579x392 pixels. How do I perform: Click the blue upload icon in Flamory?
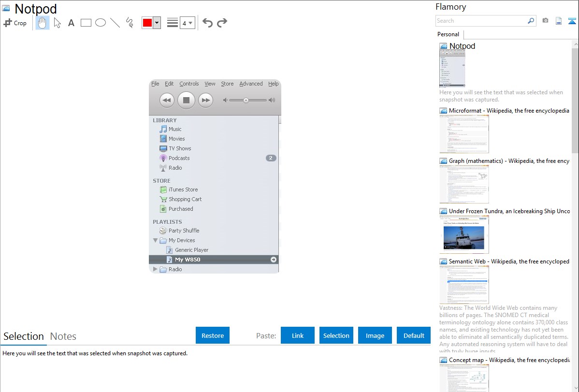pos(572,21)
